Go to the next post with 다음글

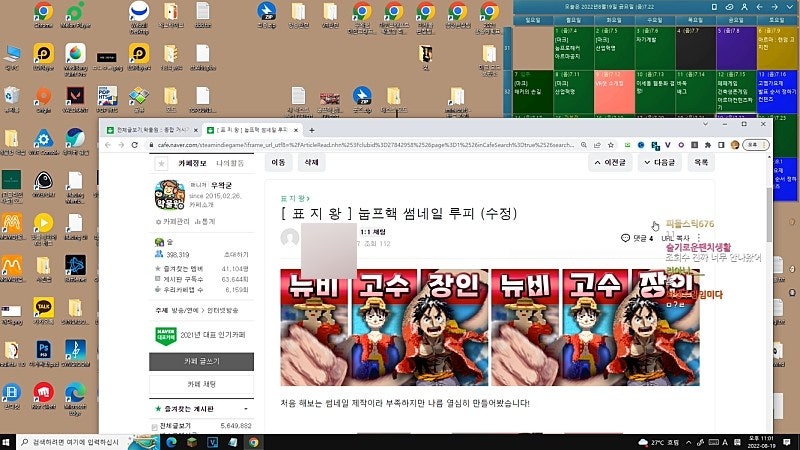click(x=659, y=162)
